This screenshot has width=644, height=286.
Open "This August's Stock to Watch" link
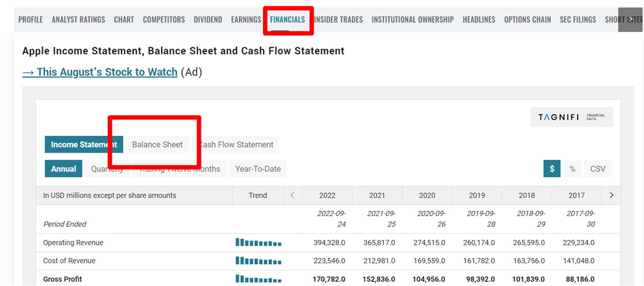[100, 72]
